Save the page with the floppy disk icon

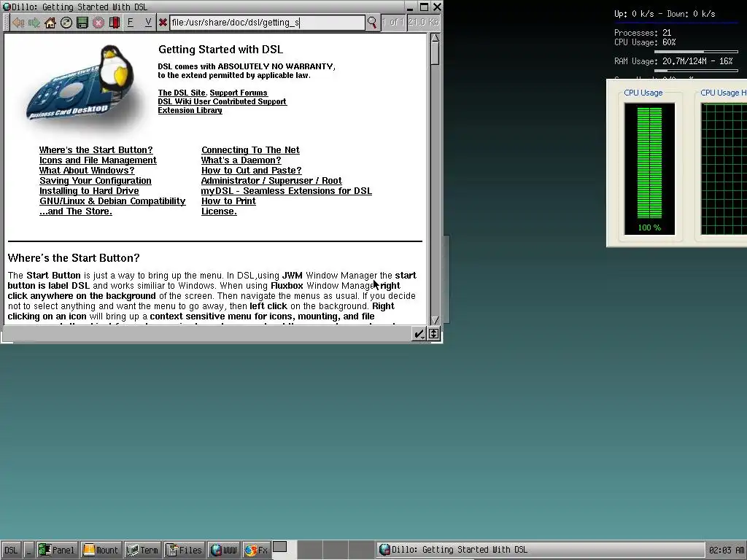[82, 23]
